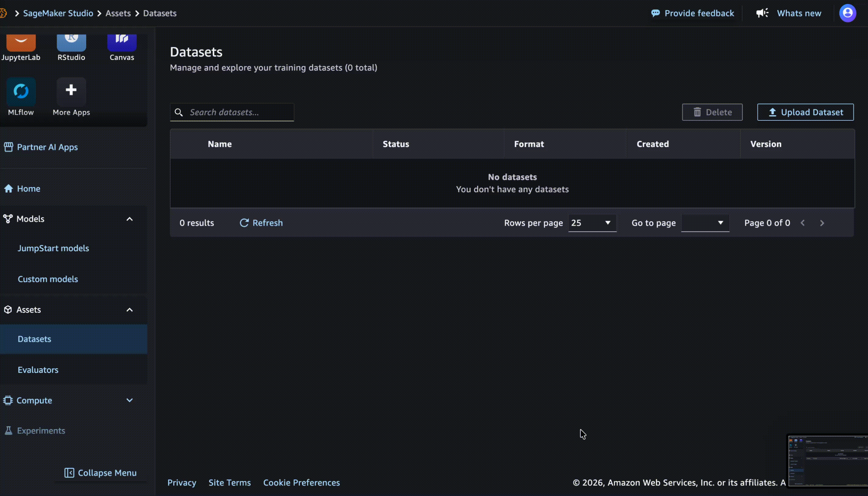The image size is (868, 496).
Task: Click the "0 results" count text
Action: coord(197,223)
